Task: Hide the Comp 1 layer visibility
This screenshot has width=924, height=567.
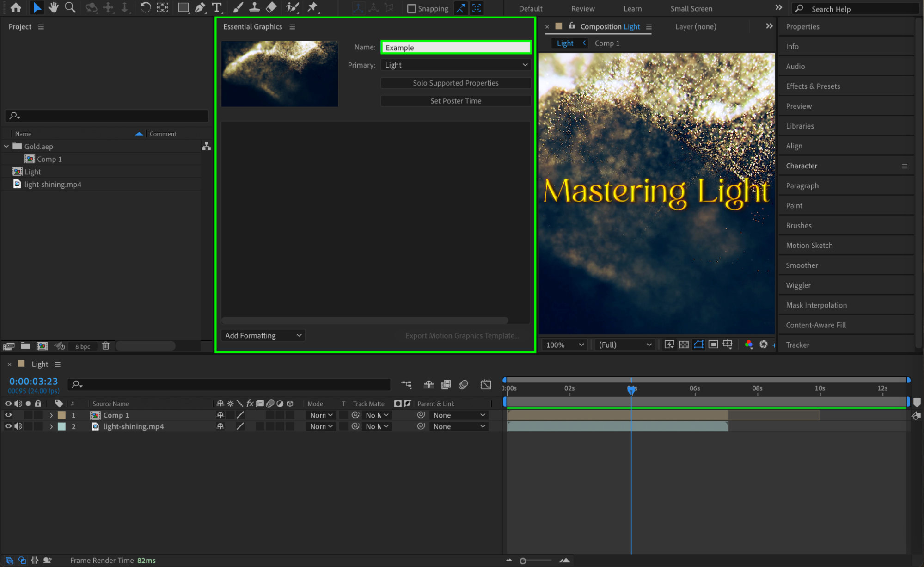Action: tap(8, 415)
